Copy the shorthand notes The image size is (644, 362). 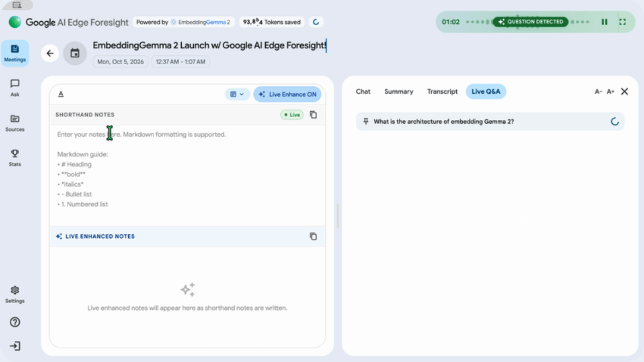pyautogui.click(x=313, y=115)
